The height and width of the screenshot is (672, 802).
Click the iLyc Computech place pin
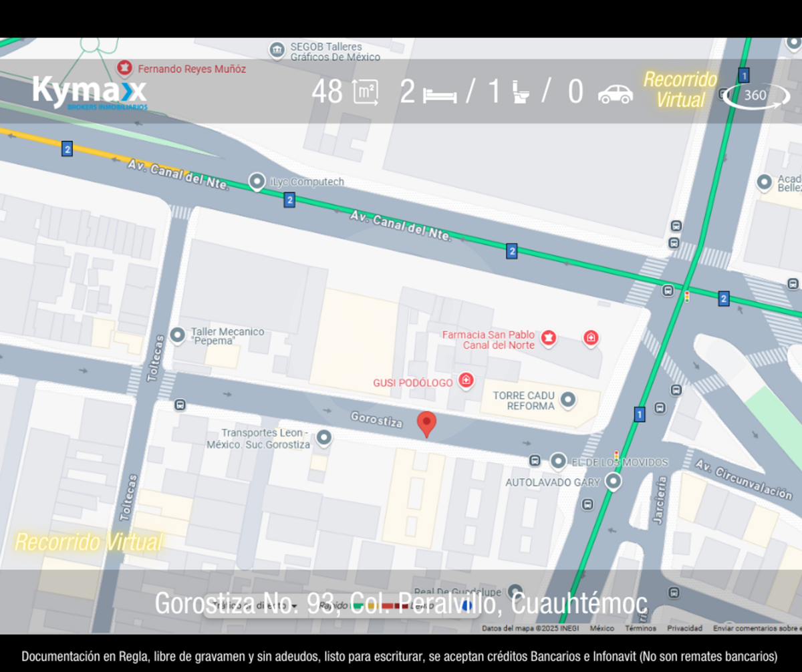tap(256, 181)
